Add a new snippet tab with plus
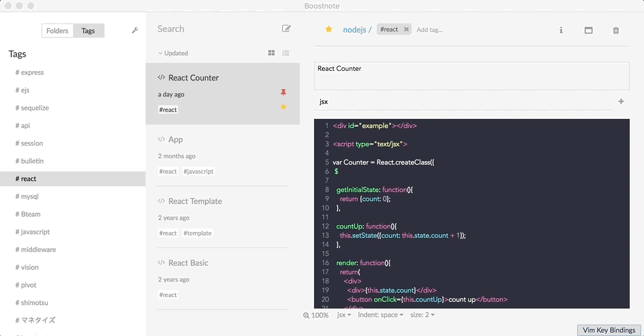 pos(621,102)
